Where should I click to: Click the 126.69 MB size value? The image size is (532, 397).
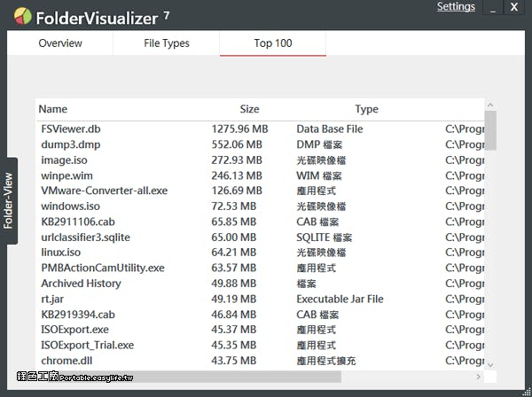[237, 191]
